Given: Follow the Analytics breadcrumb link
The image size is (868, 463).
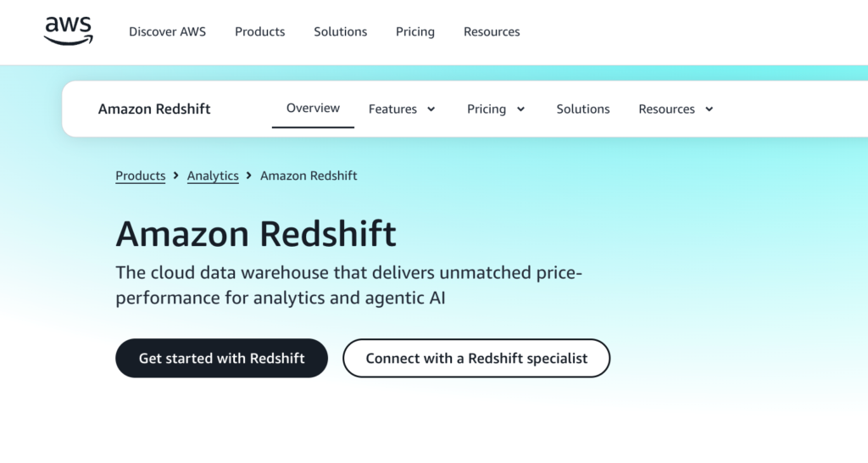Looking at the screenshot, I should point(213,176).
